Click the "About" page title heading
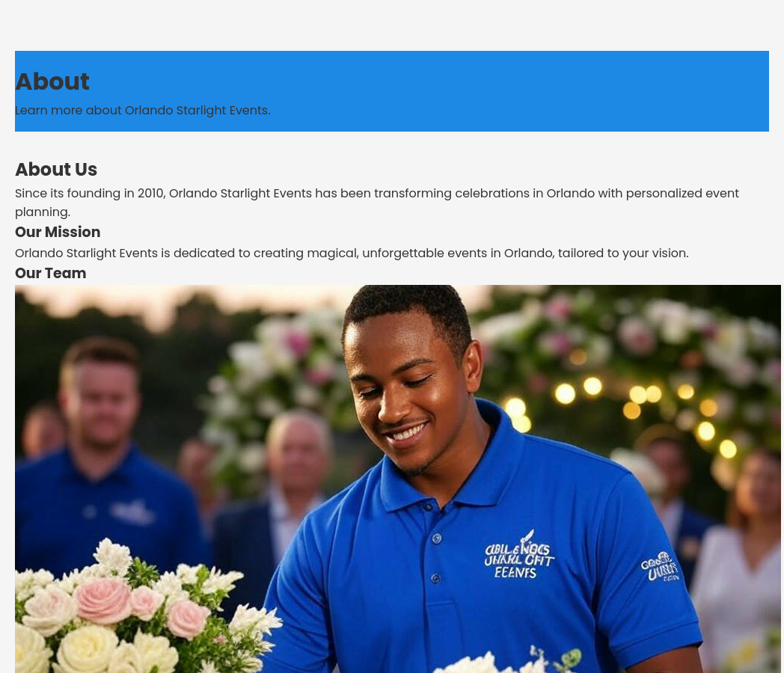Screen dimensions: 784x673 [x=52, y=82]
